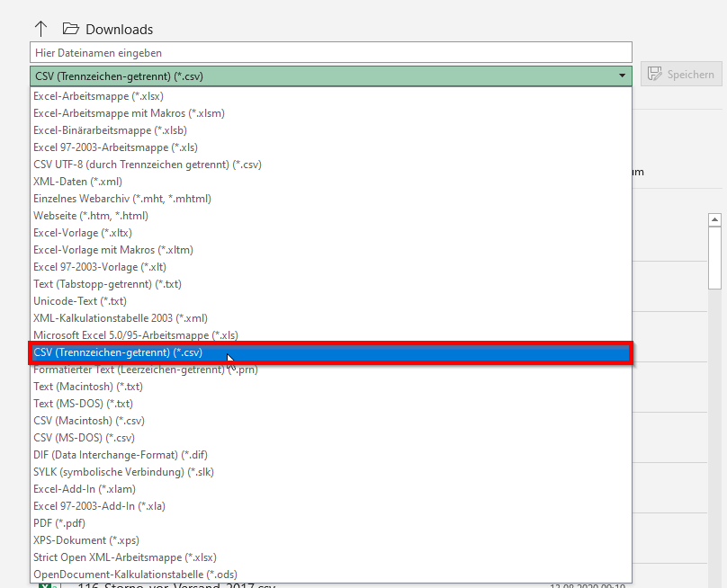
Task: Select Microsoft Excel 5.0/95-Arbeitsmappe (*.xls)
Action: (x=330, y=335)
